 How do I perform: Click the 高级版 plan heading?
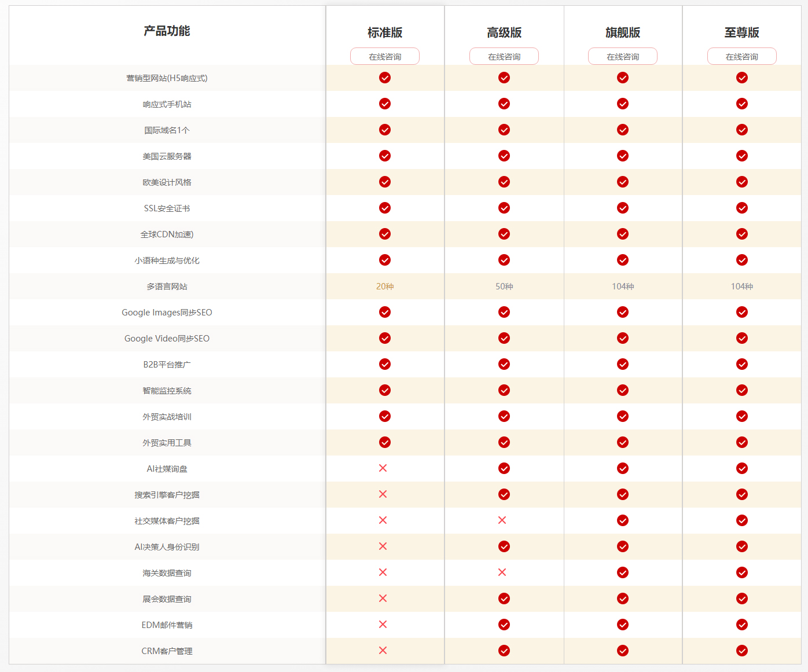coord(504,32)
